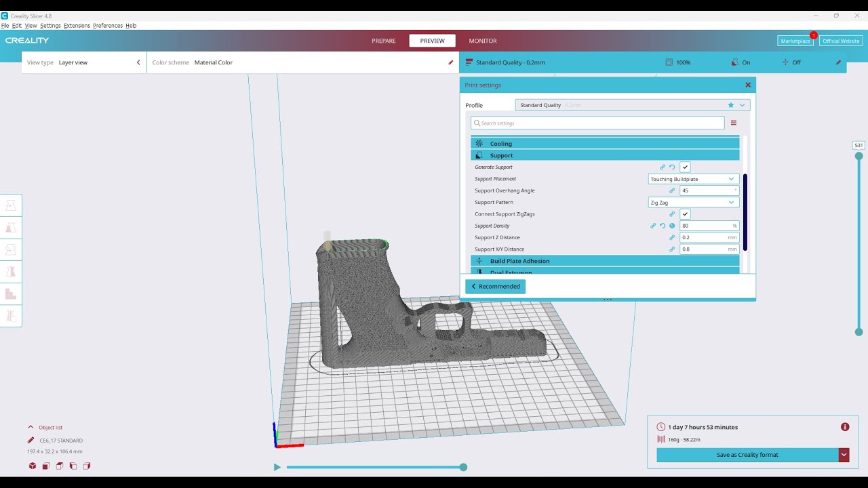Viewport: 868px width, 488px height.
Task: Click link icon next to Support X/Y Distance
Action: [x=672, y=249]
